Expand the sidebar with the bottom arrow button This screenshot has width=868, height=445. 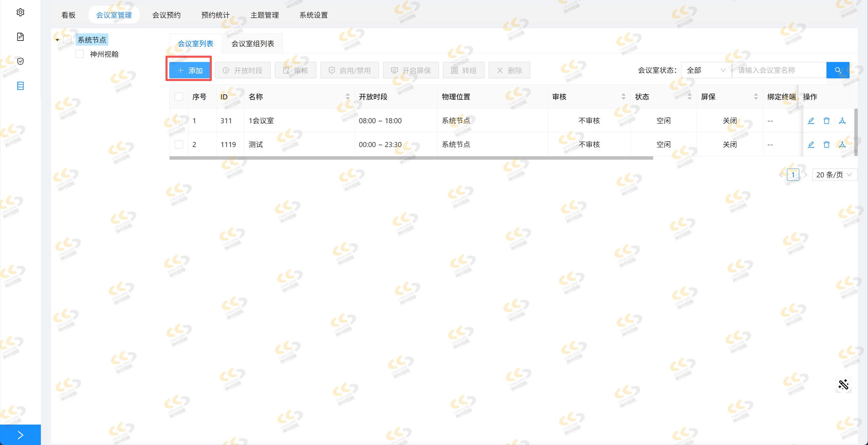[20, 435]
